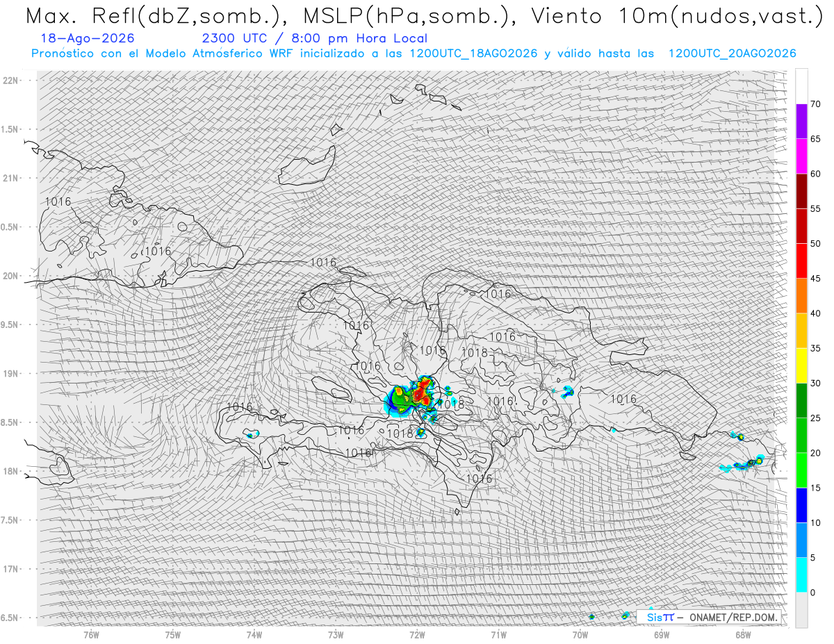This screenshot has width=834, height=644.
Task: Click the dark blue 10–15 dBZ swatch
Action: click(801, 505)
